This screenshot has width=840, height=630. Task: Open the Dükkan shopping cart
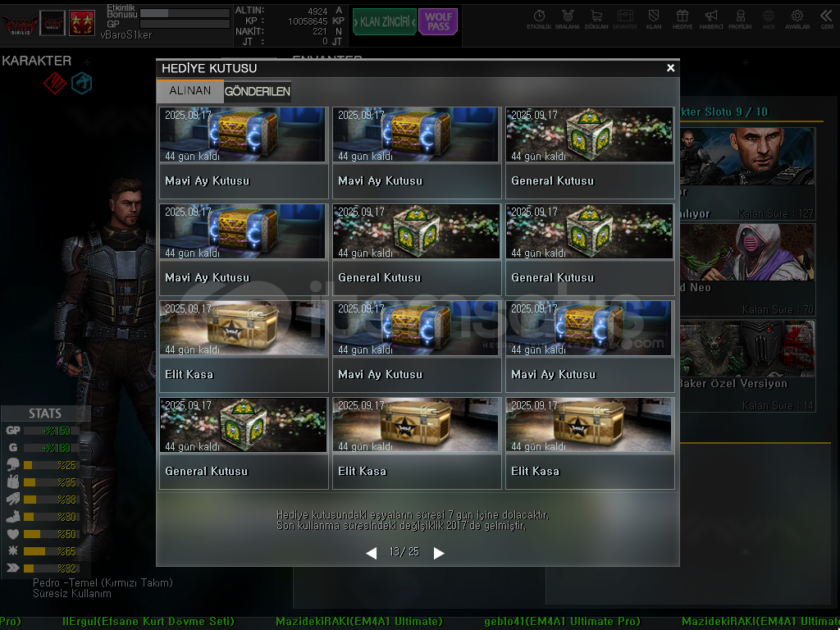(596, 17)
